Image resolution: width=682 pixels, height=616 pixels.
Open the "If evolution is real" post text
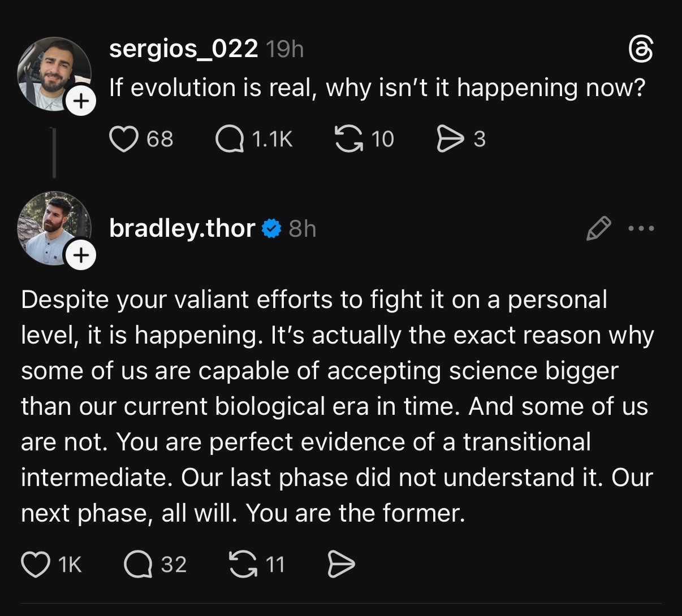pyautogui.click(x=377, y=88)
